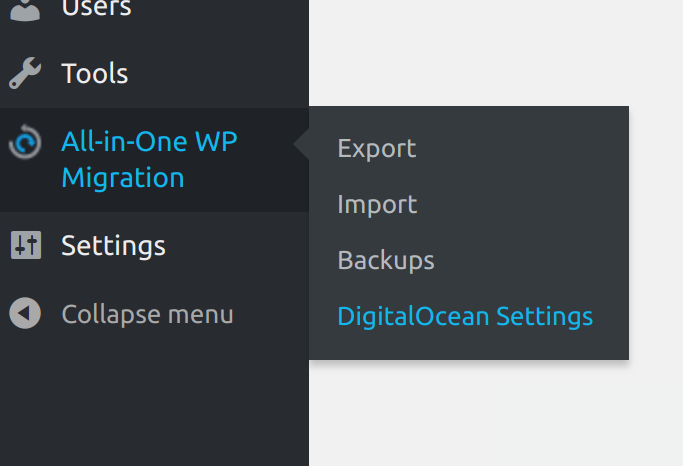Click the Settings sliders icon

pyautogui.click(x=25, y=245)
